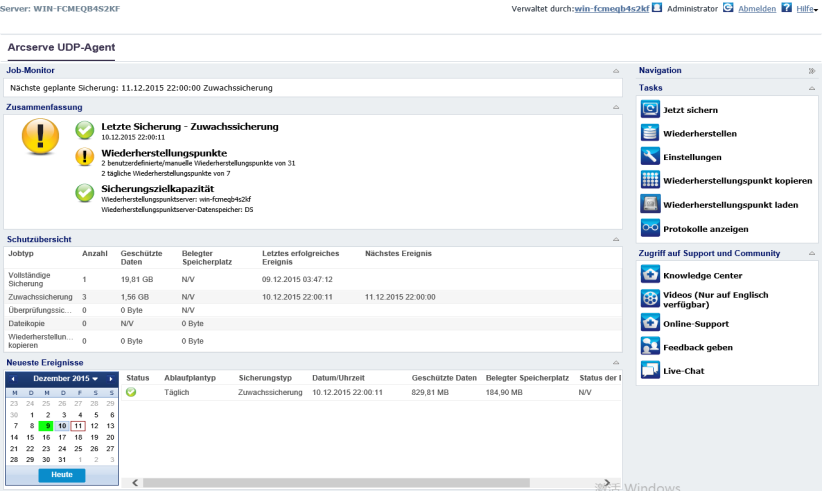The height and width of the screenshot is (491, 822).
Task: Collapse the Schutzübersicht panel
Action: tap(616, 239)
